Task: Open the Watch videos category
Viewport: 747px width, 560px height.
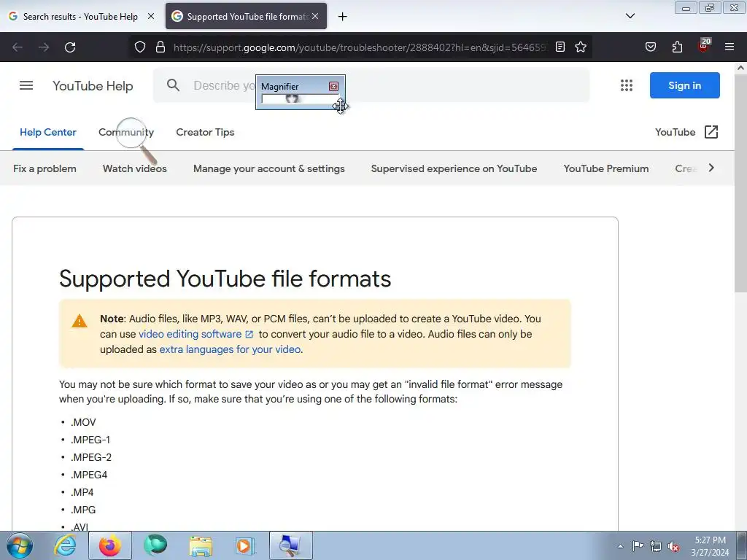Action: (135, 168)
